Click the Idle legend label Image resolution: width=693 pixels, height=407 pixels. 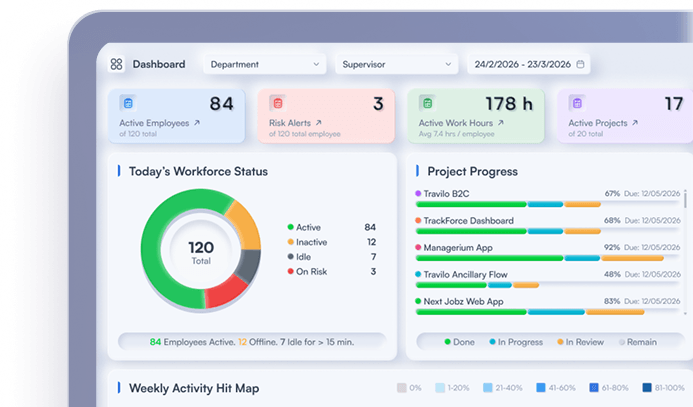tap(304, 257)
